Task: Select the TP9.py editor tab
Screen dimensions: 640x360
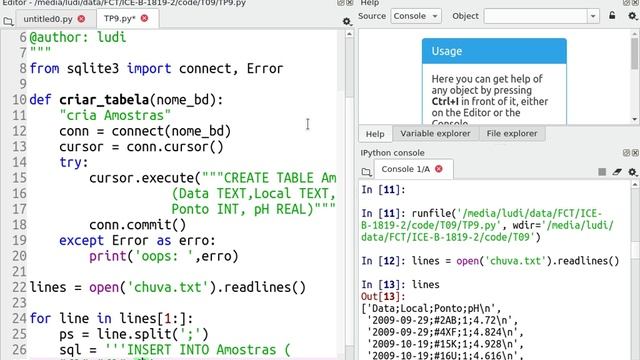Action: pos(119,19)
